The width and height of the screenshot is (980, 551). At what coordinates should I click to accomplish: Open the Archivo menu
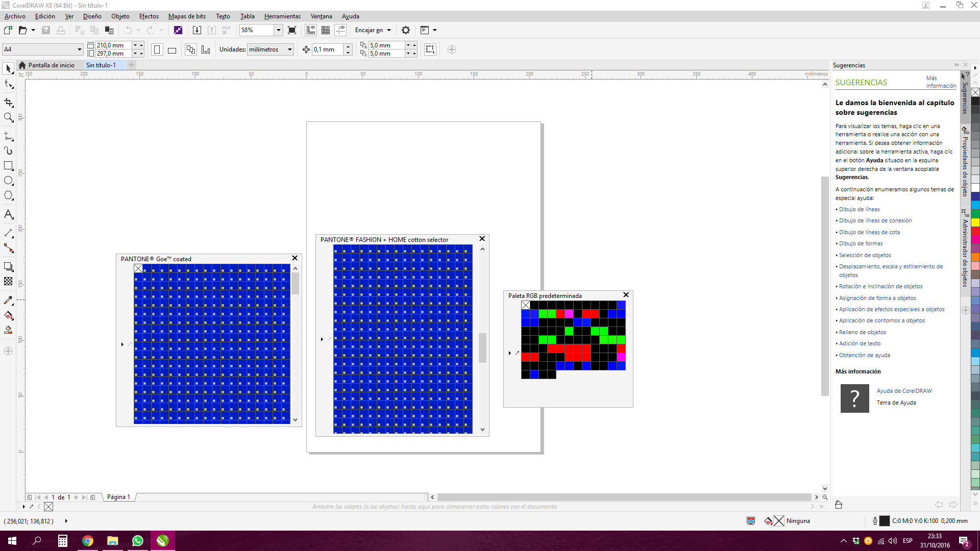15,16
